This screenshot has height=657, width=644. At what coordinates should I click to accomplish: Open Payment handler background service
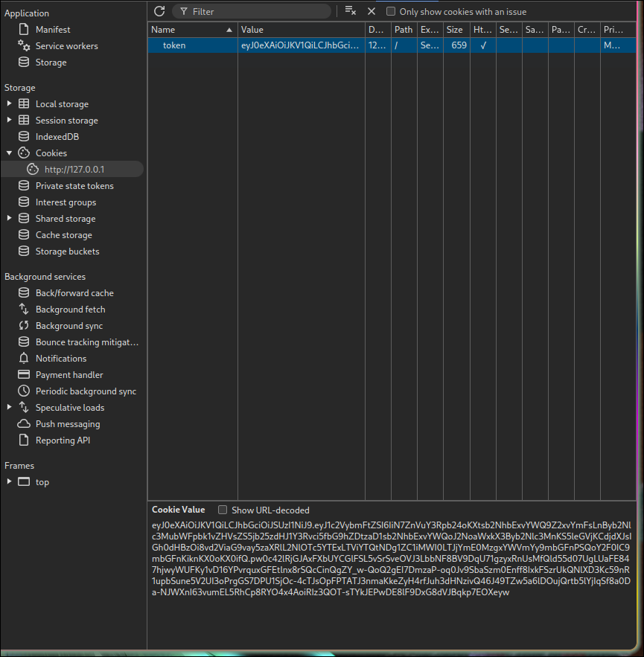point(69,375)
